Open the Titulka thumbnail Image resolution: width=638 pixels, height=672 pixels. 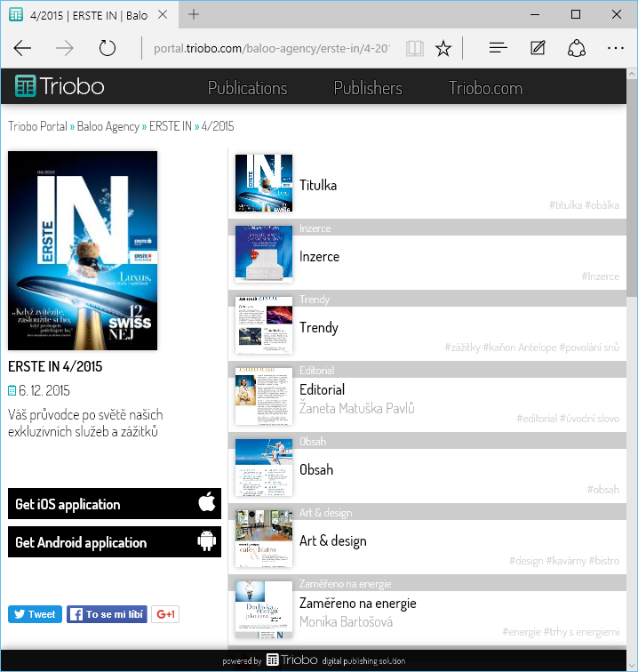click(264, 183)
